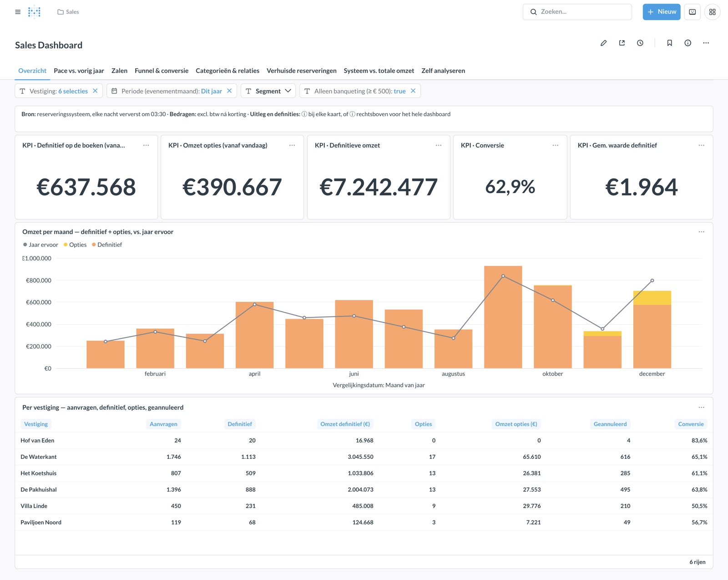Expand the Segment filter dropdown
Image resolution: width=728 pixels, height=580 pixels.
pos(268,91)
